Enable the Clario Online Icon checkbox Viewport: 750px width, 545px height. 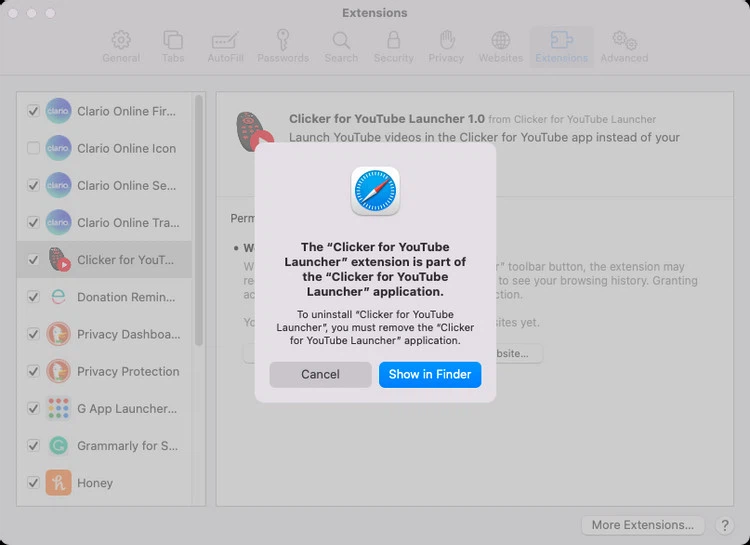tap(34, 148)
